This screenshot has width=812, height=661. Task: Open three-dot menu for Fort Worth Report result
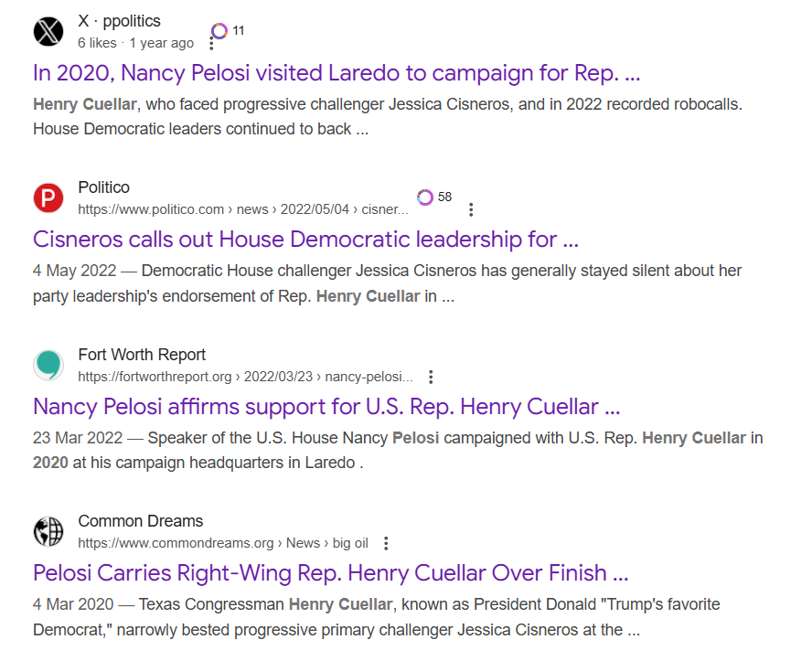[431, 377]
